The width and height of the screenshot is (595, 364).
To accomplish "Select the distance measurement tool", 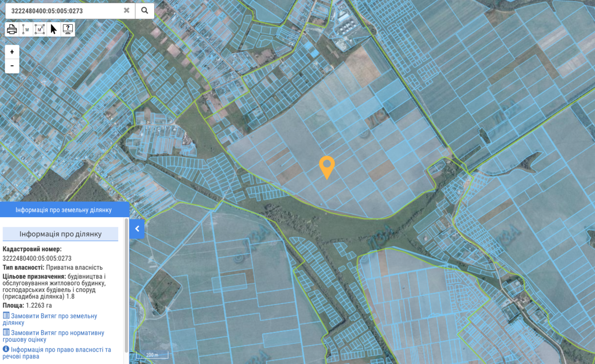I will point(26,30).
